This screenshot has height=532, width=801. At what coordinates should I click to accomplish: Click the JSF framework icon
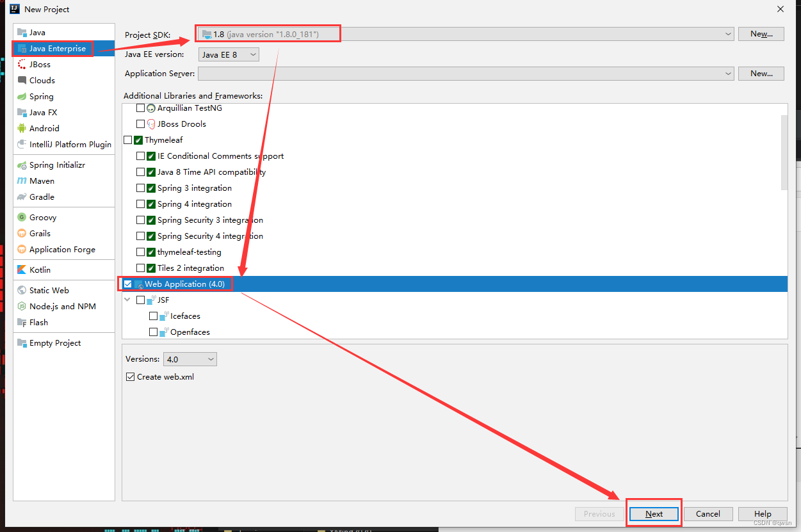click(x=151, y=300)
